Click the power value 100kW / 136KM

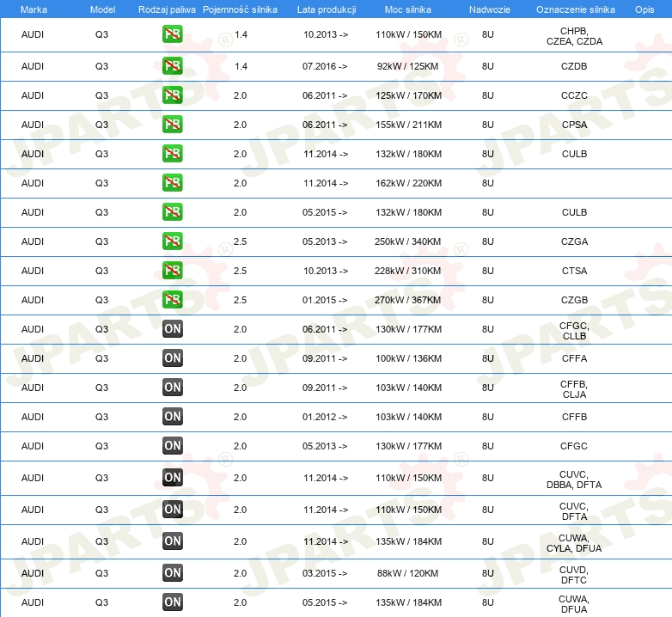[x=408, y=358]
